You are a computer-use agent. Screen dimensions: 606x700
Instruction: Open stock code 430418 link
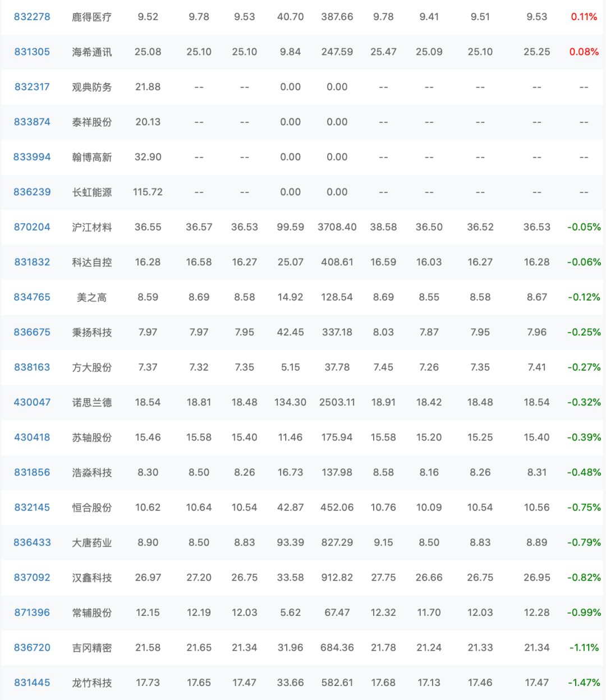pos(32,437)
